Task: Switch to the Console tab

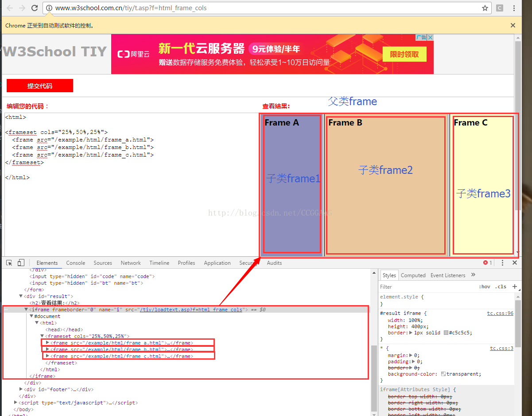Action: coord(76,263)
